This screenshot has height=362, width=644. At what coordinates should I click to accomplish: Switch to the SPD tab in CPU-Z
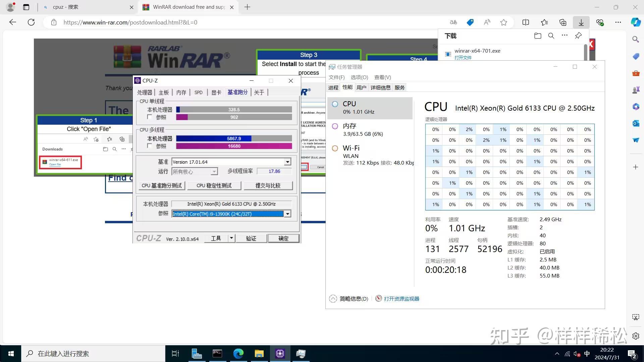tap(198, 92)
